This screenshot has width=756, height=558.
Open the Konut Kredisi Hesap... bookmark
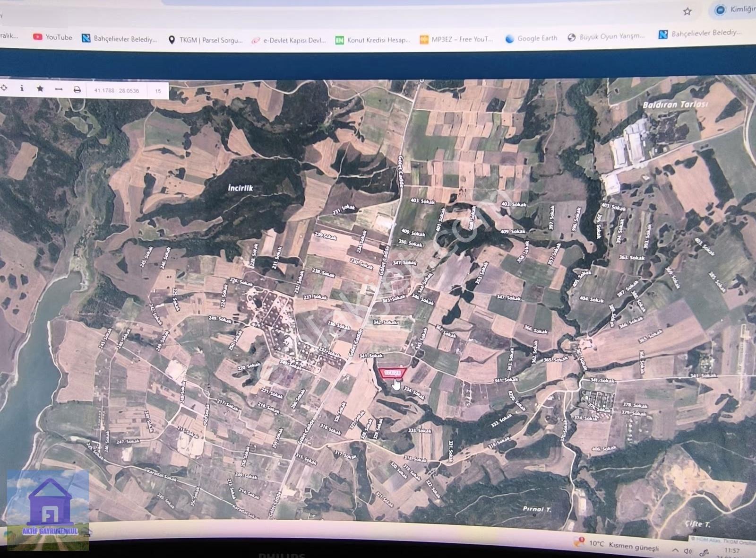click(373, 40)
